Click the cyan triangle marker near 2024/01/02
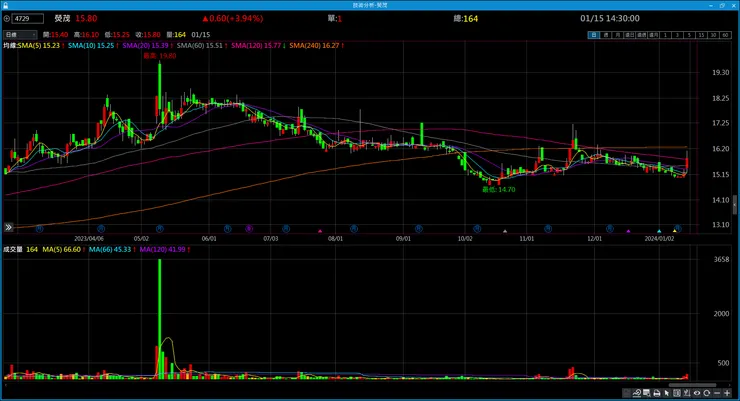Image resolution: width=740 pixels, height=401 pixels. pyautogui.click(x=659, y=231)
